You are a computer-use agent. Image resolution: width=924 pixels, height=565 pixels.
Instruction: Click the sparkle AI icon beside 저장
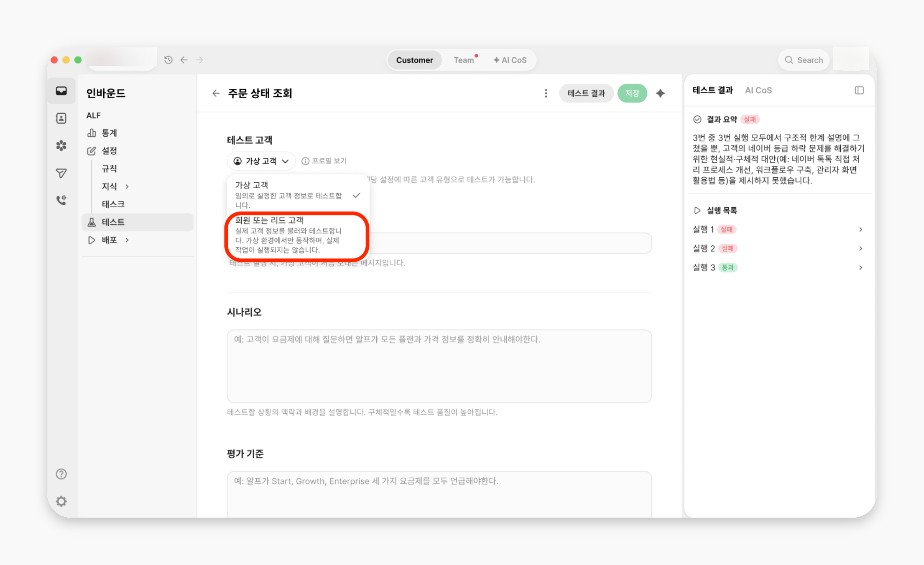tap(661, 93)
